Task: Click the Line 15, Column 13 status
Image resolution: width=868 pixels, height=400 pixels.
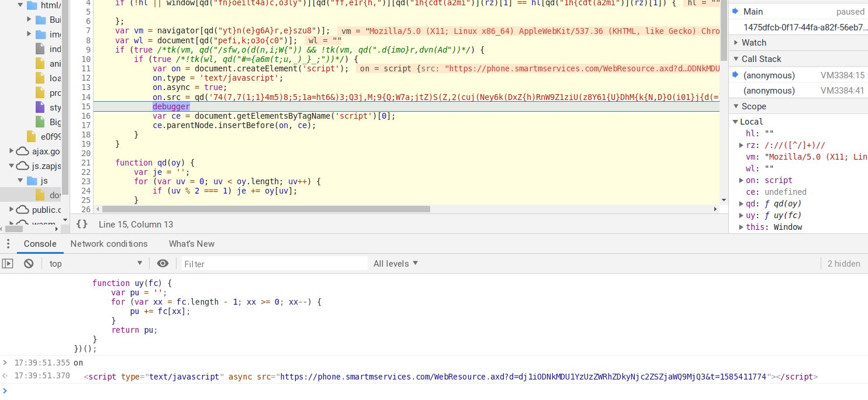Action: [x=136, y=224]
